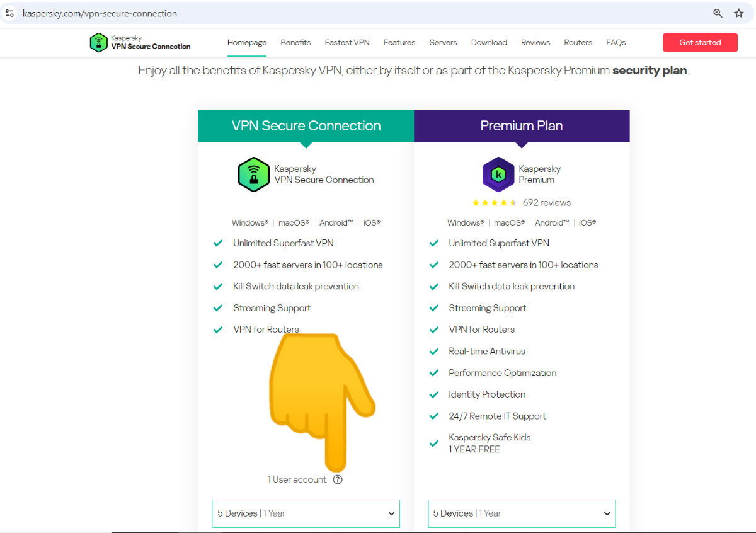Click the red Get started button
756x533 pixels.
coord(700,43)
